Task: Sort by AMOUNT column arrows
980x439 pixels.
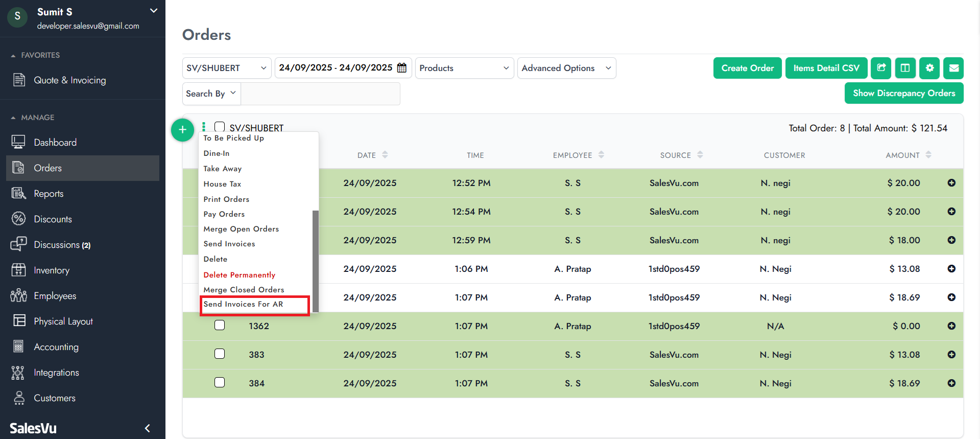Action: [928, 155]
